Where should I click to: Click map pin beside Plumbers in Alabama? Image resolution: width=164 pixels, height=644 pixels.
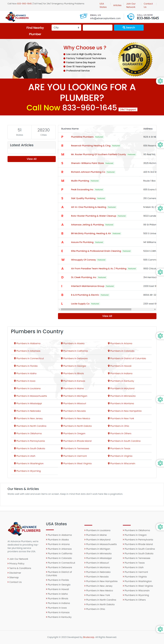[x=15, y=343]
